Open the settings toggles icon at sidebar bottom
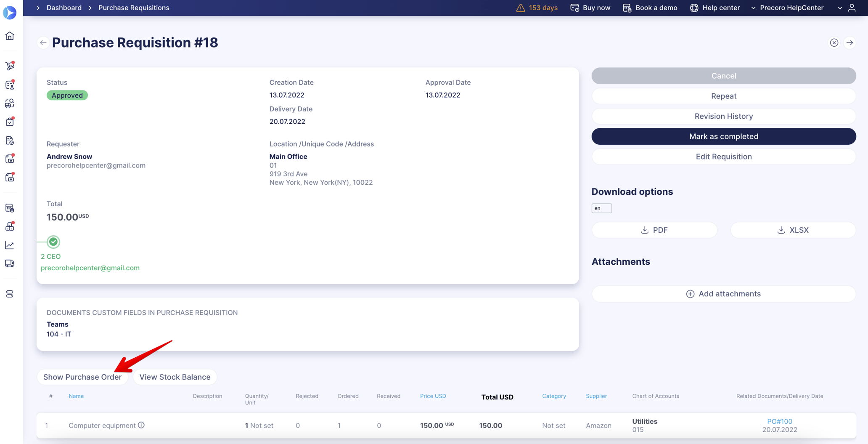The height and width of the screenshot is (444, 868). [10, 294]
